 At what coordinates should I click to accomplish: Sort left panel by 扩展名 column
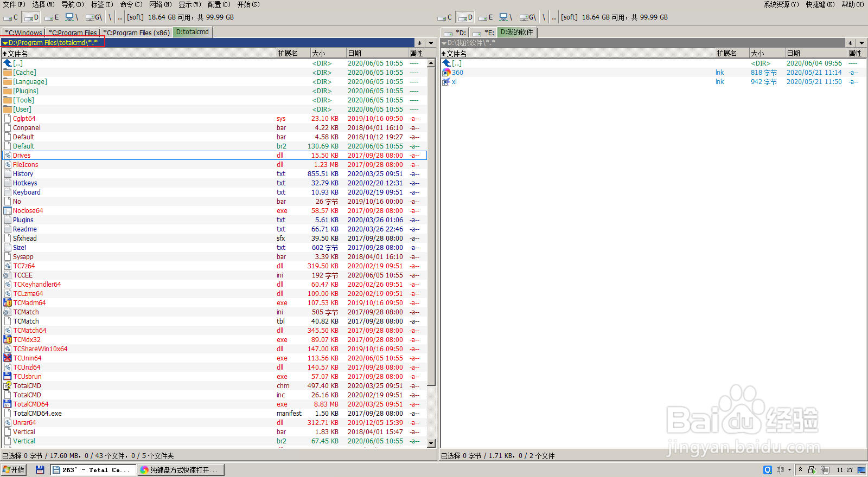293,53
